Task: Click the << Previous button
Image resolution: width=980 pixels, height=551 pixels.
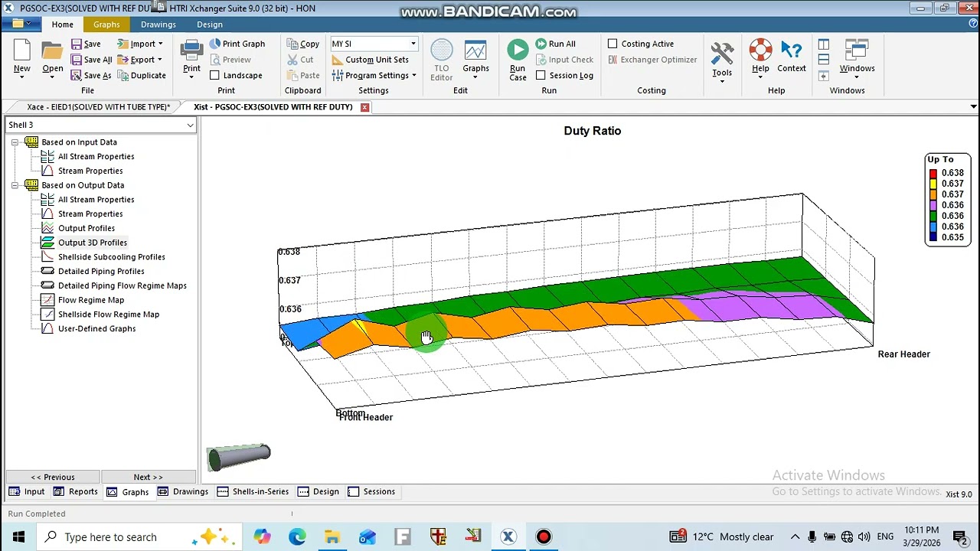Action: point(53,477)
